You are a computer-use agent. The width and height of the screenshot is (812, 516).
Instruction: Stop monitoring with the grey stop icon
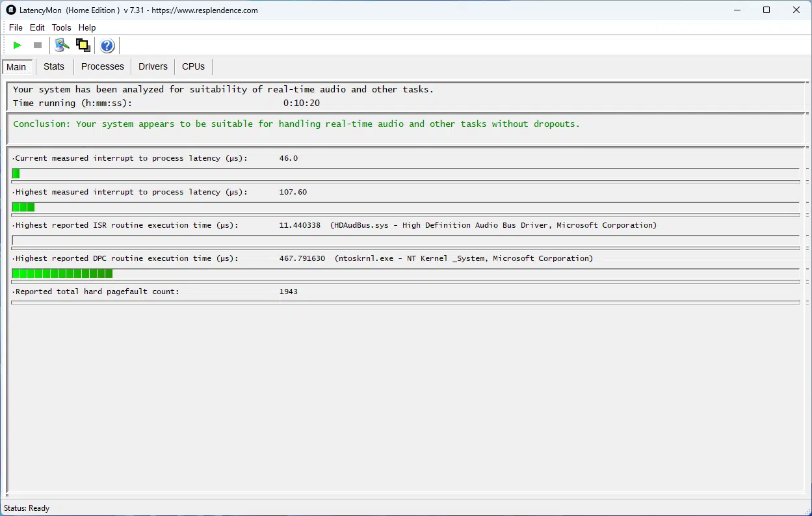coord(38,46)
